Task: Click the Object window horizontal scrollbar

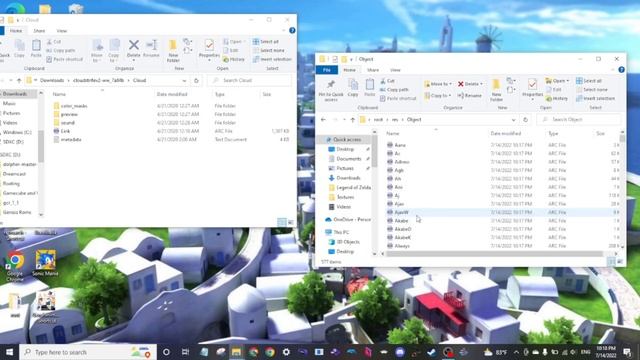Action: click(x=494, y=253)
